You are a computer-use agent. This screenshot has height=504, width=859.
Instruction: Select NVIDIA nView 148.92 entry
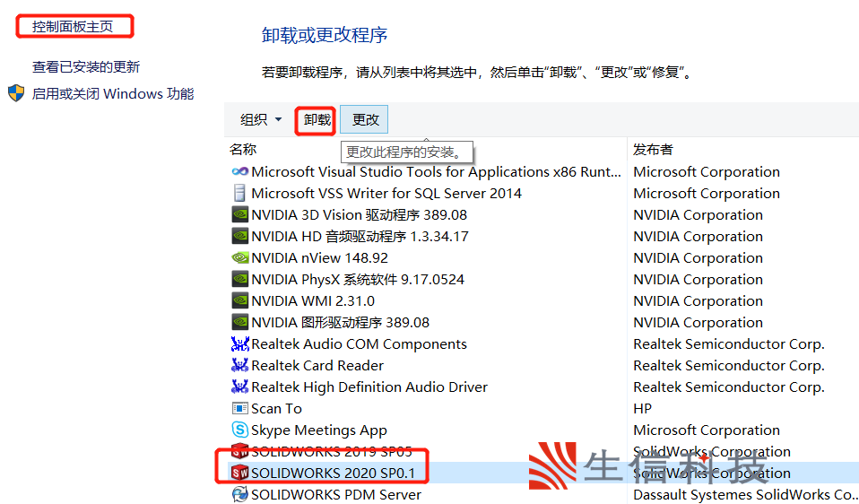pos(319,257)
